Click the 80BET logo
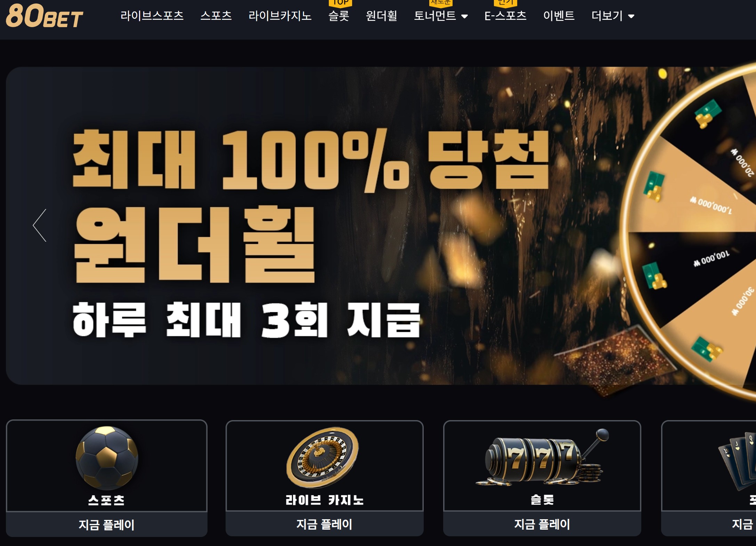Screen dimensions: 756x546 tap(44, 16)
